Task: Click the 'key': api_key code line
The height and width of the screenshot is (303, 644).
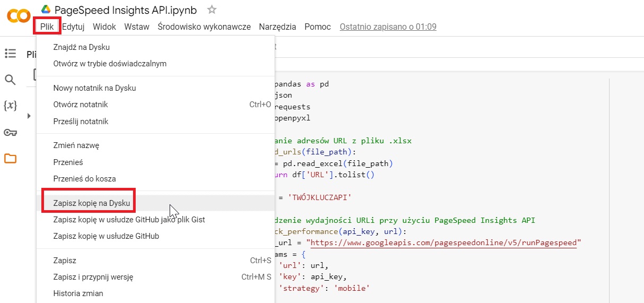Action: (312, 276)
